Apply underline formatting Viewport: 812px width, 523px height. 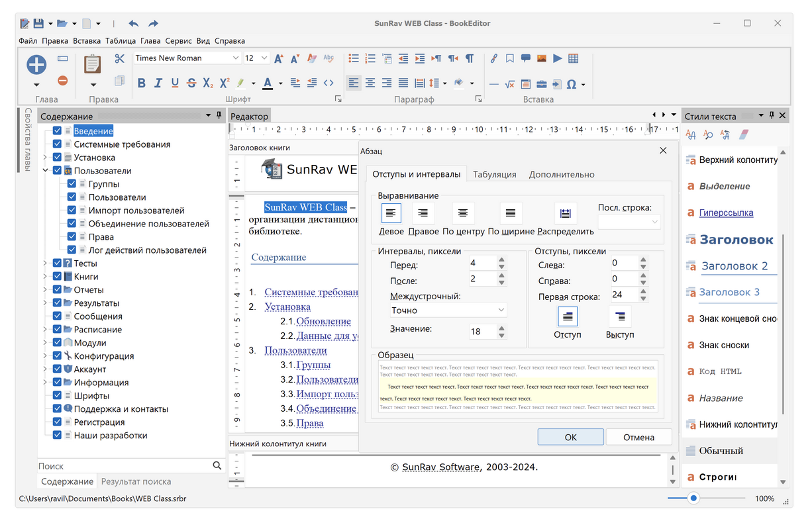(175, 83)
